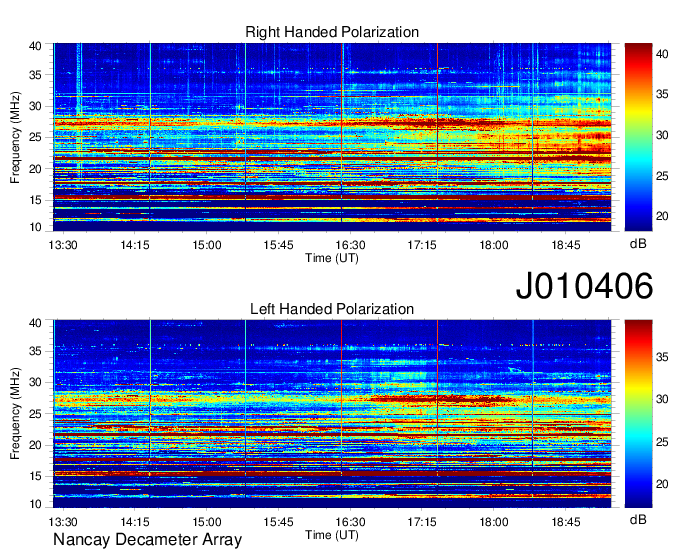
Task: Click the 30 MHz frequency tick on Left Handed plot
Action: (35, 382)
